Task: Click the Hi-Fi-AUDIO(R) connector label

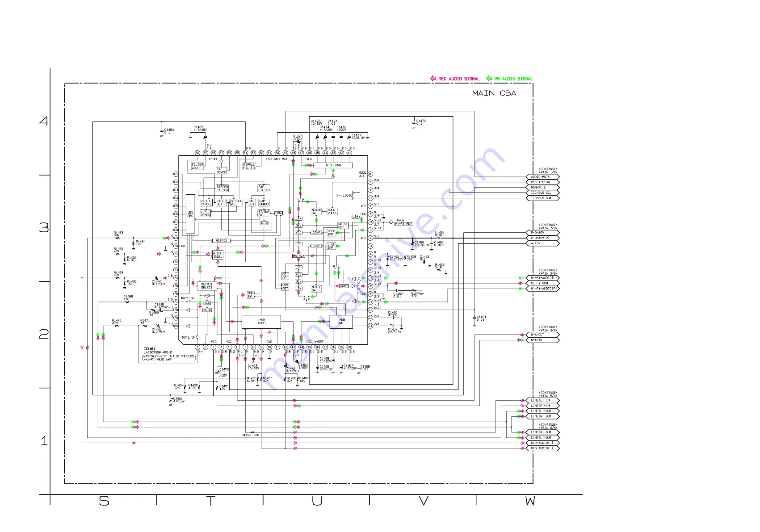Action: 542,289
